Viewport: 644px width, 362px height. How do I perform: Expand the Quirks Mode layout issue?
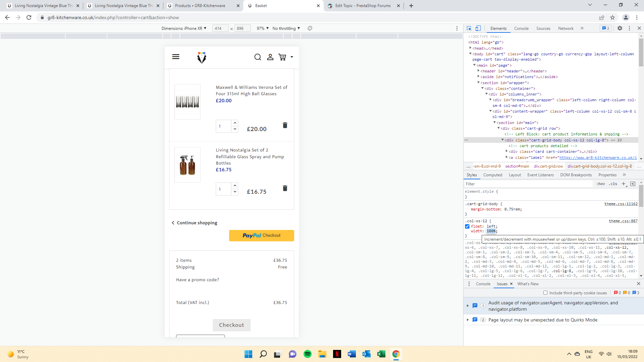click(468, 320)
